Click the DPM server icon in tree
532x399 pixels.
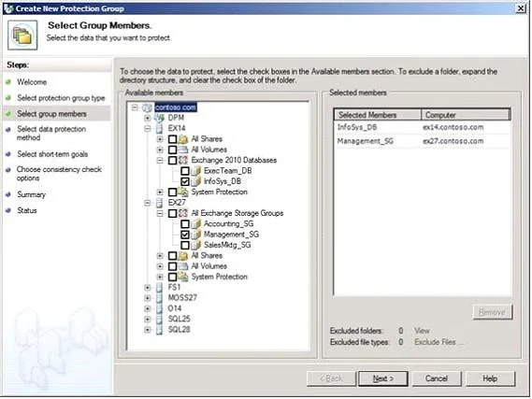click(x=159, y=118)
